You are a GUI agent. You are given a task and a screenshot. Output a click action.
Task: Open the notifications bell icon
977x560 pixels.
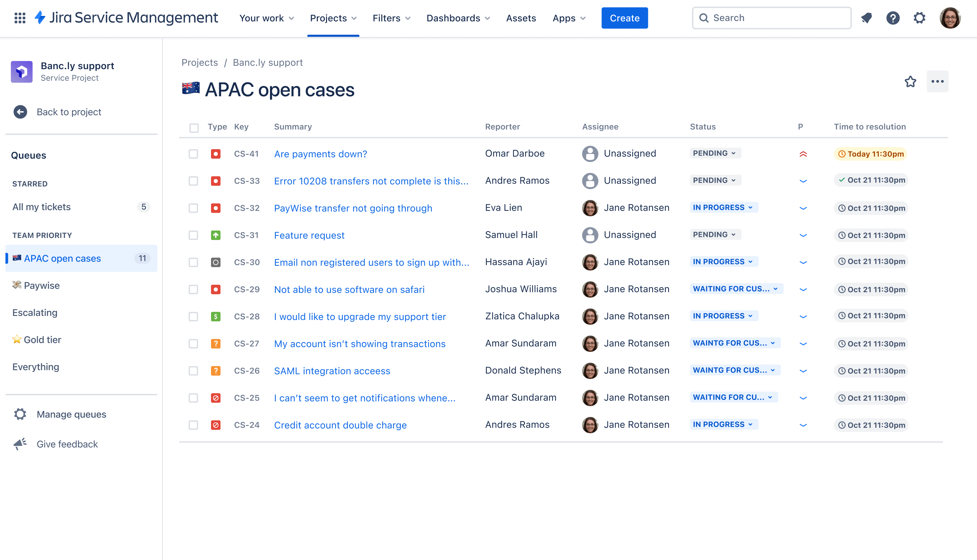(x=868, y=18)
